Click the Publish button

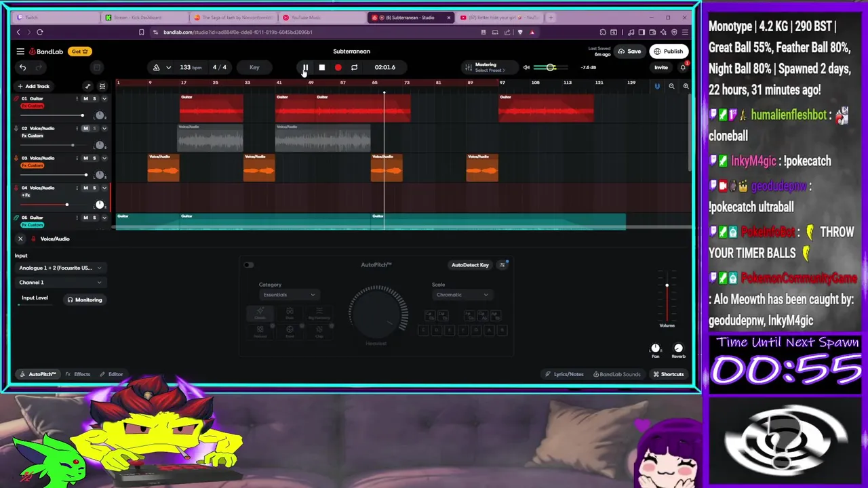[669, 52]
